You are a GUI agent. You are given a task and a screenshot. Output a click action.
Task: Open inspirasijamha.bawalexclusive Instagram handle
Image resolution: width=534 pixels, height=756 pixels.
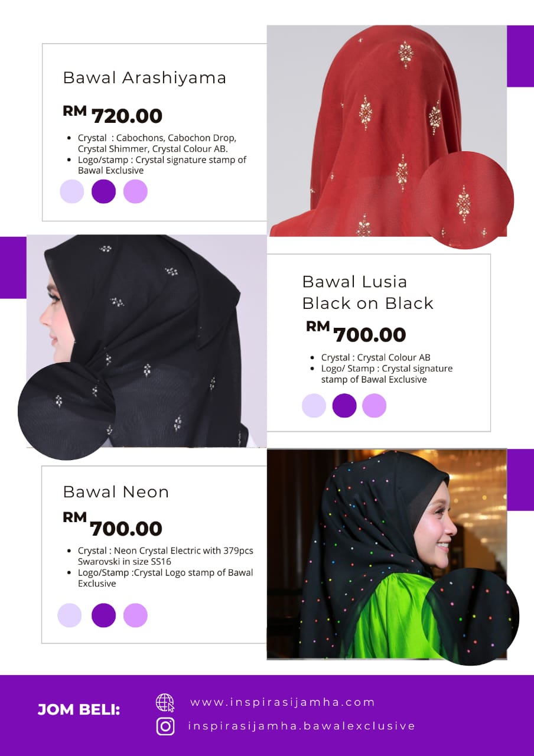(x=302, y=726)
